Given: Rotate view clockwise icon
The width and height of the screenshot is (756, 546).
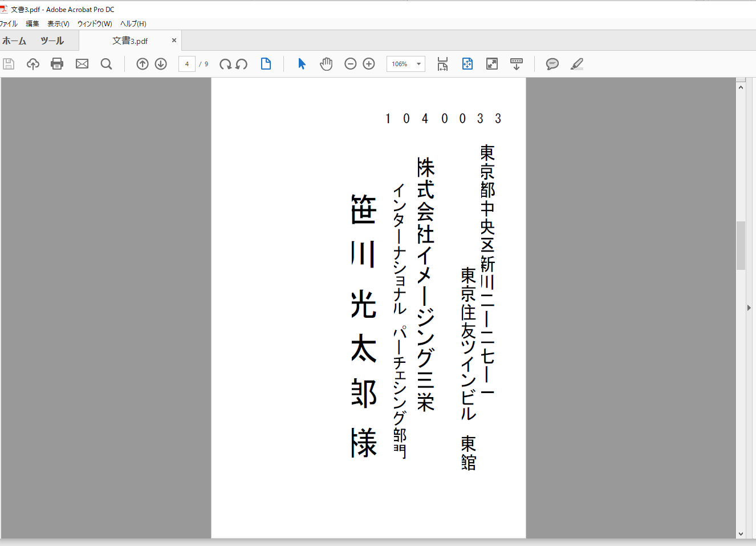Looking at the screenshot, I should [x=226, y=64].
